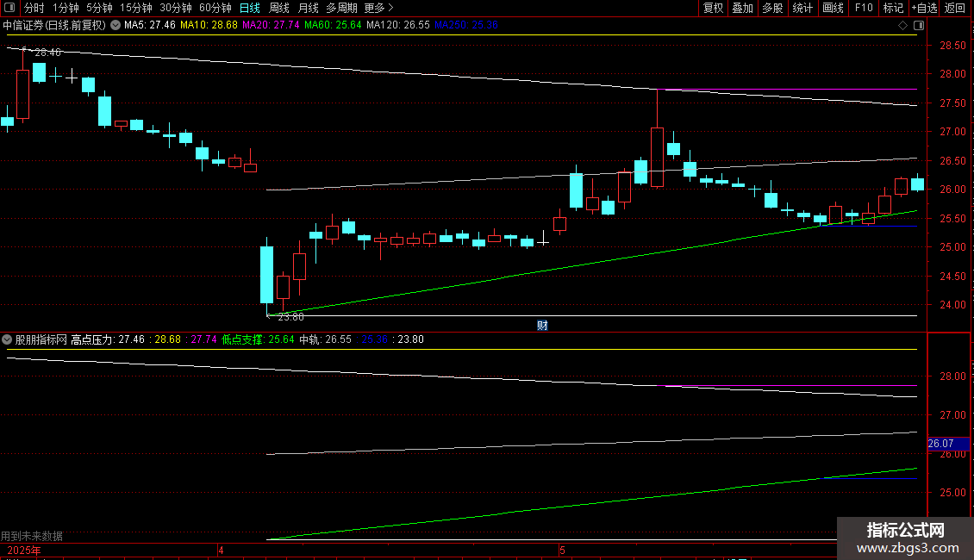Screen dimensions: 974x560
Task: Switch to 周线 weekly chart
Action: 279,8
